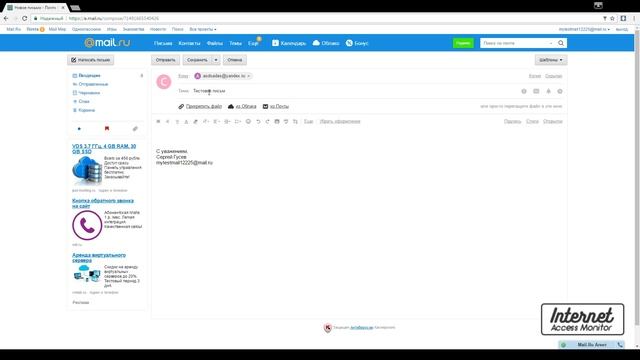The height and width of the screenshot is (360, 640).
Task: Go back in browser
Action: [x=6, y=18]
